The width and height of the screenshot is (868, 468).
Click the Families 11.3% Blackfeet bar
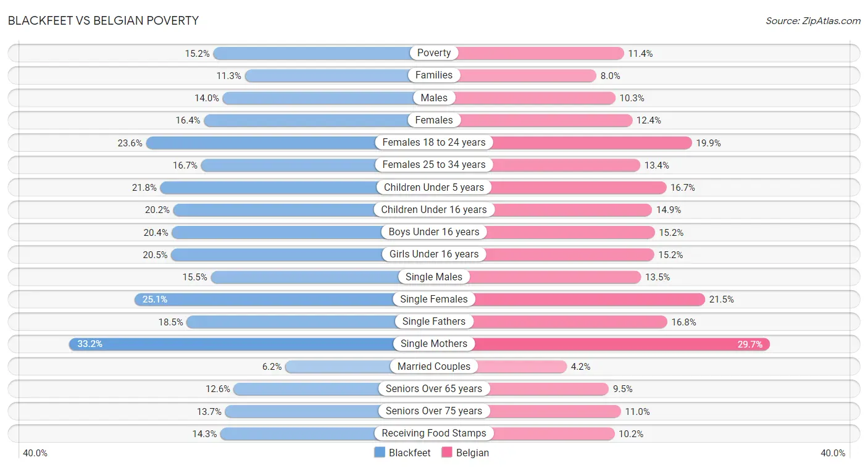tap(340, 75)
